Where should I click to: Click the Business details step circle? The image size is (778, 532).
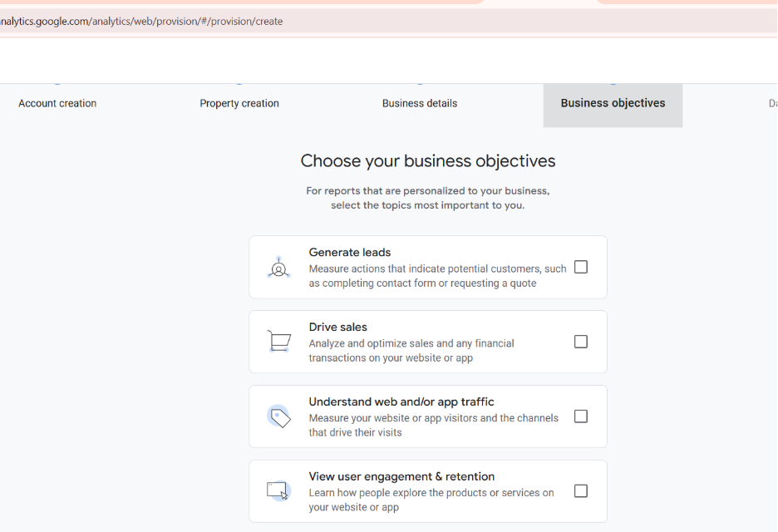(x=419, y=82)
